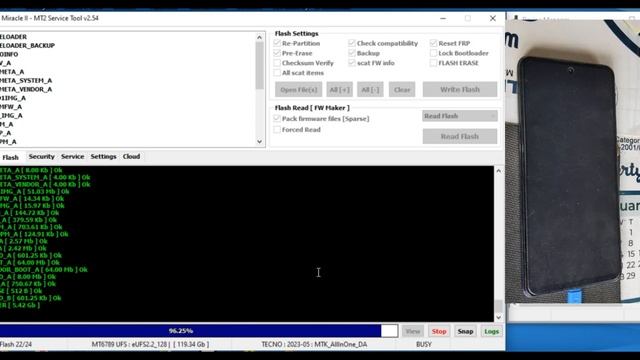Click the Clear button
This screenshot has width=640, height=360.
(402, 89)
